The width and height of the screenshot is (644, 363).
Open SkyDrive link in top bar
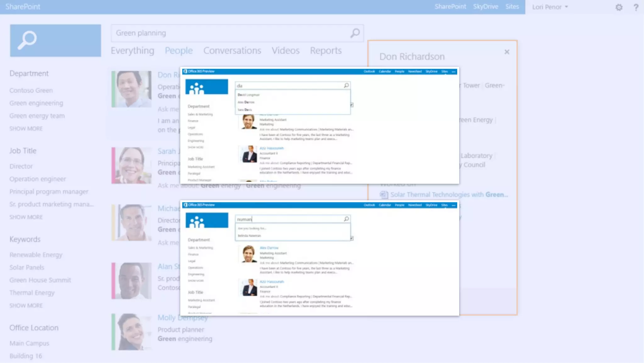coord(486,7)
